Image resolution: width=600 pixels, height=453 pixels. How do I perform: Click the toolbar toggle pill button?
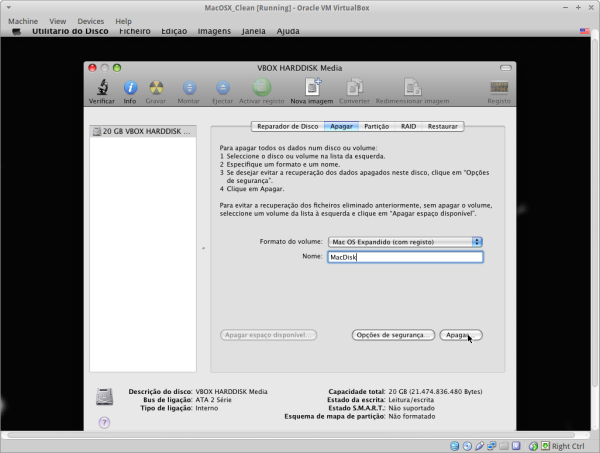pos(505,68)
